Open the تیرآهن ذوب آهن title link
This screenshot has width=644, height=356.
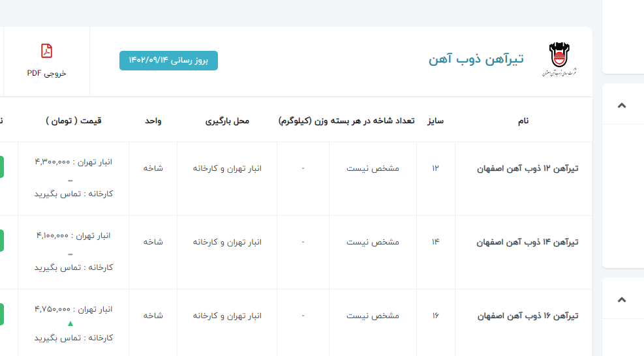(476, 59)
